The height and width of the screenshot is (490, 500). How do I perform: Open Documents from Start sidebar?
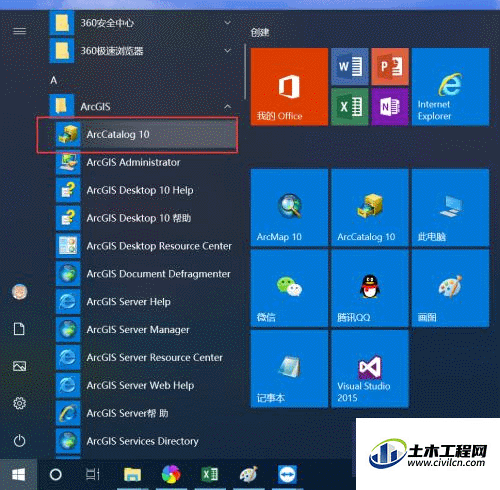(x=19, y=329)
